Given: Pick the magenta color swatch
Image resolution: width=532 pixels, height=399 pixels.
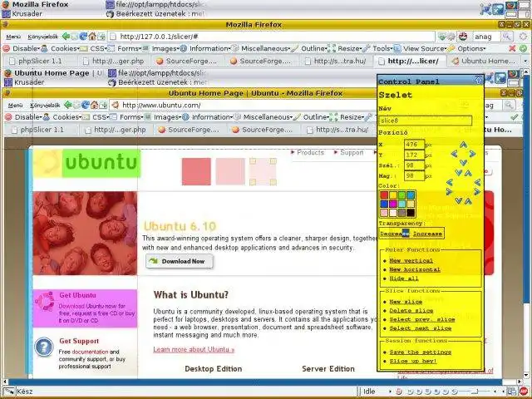Looking at the screenshot, I should tap(393, 204).
